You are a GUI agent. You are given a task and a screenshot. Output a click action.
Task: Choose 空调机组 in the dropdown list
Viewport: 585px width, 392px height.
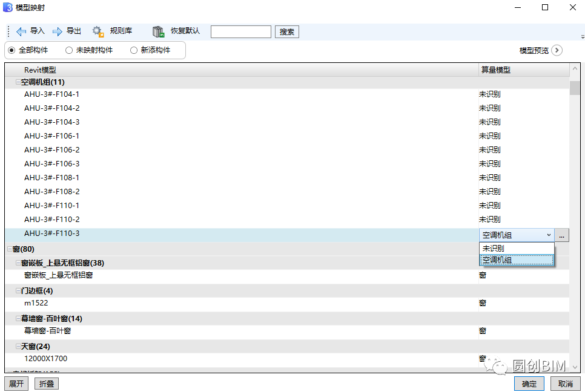517,260
